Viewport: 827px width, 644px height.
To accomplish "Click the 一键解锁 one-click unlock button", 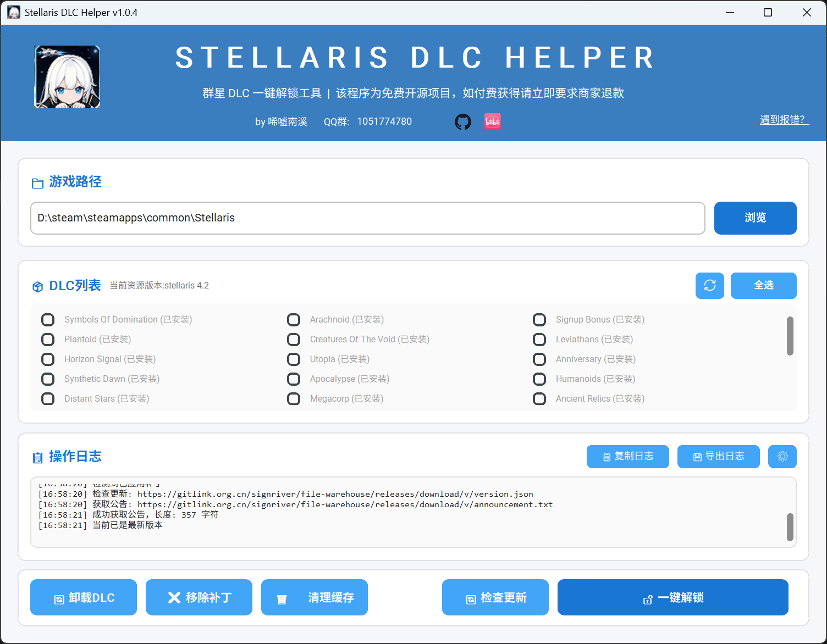I will tap(673, 597).
